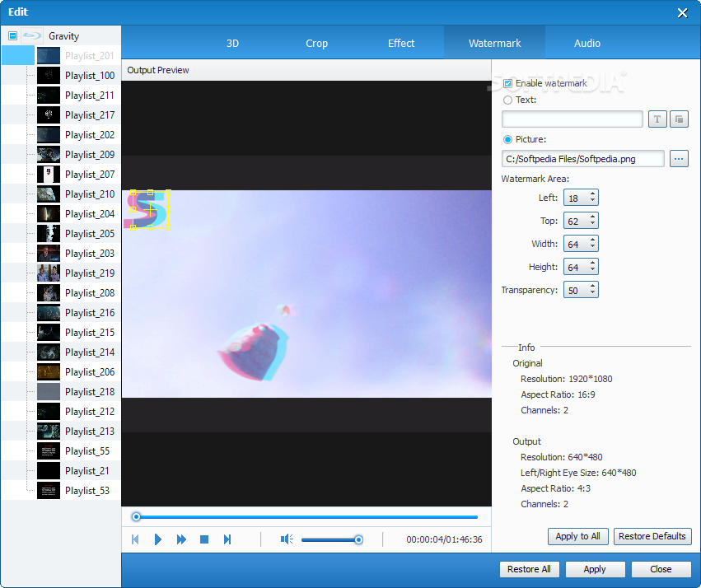Select Playlist_219 item
This screenshot has width=701, height=588.
[x=90, y=273]
